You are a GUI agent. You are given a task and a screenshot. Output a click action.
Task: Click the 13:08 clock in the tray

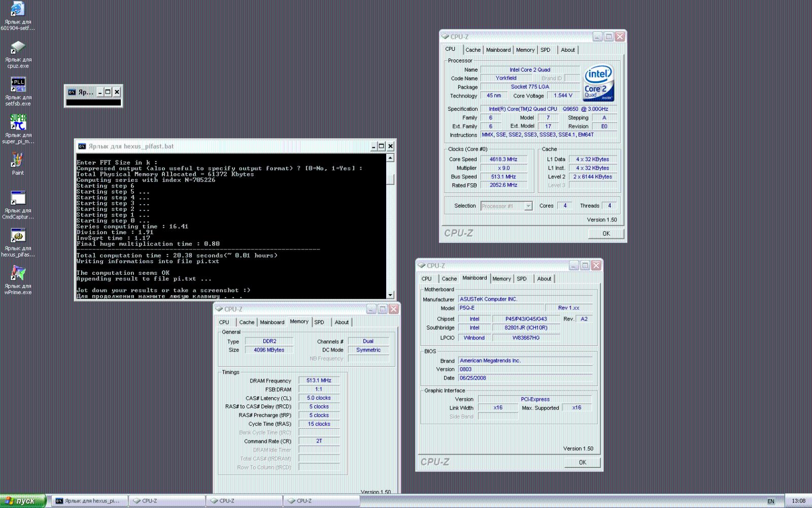[x=798, y=501]
